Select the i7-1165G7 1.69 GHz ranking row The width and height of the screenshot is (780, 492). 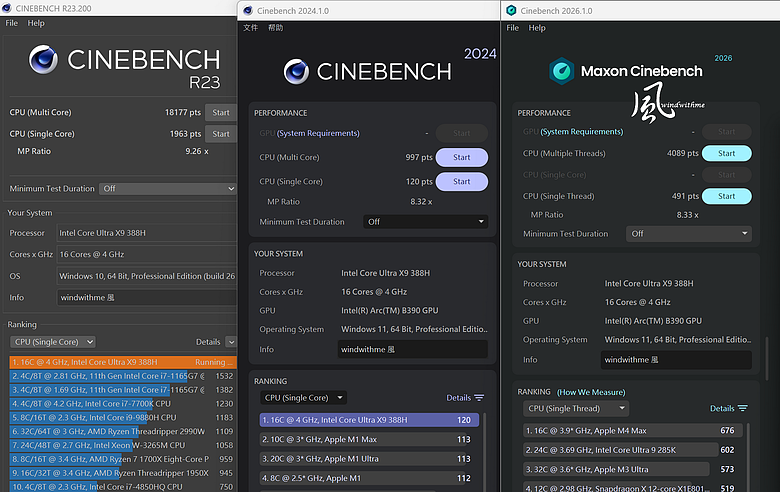point(123,390)
